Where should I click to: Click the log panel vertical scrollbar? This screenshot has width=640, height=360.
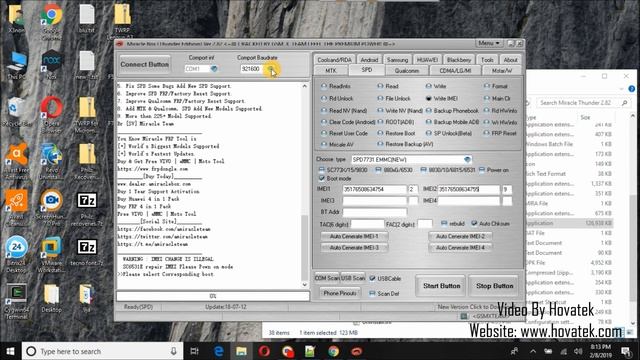[x=304, y=185]
